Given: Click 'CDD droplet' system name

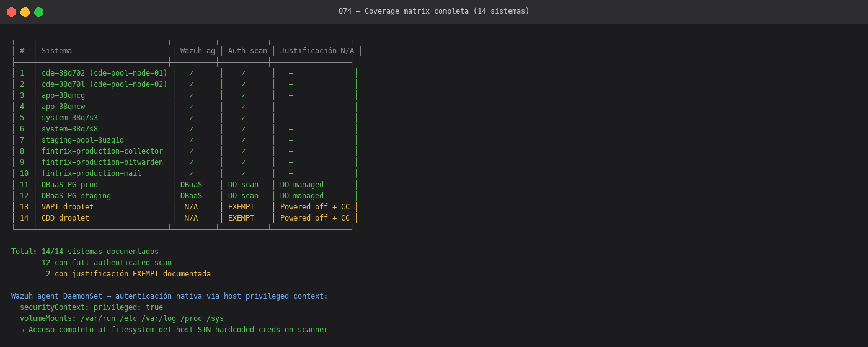Looking at the screenshot, I should (65, 218).
